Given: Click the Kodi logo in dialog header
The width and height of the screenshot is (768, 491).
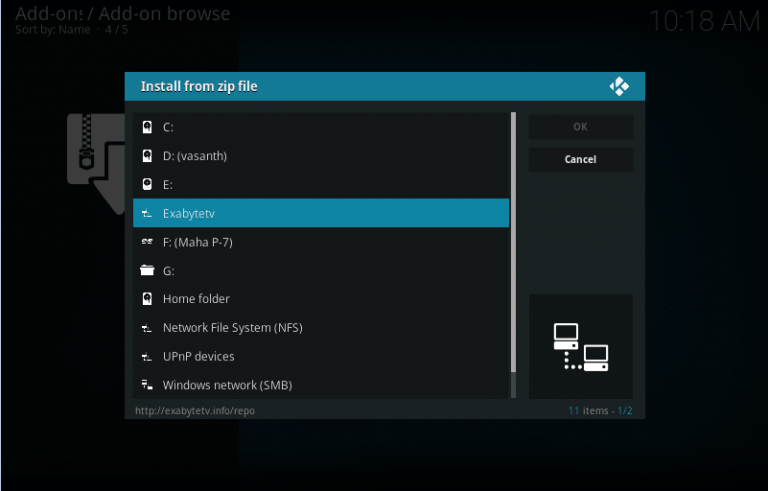Looking at the screenshot, I should tap(619, 87).
